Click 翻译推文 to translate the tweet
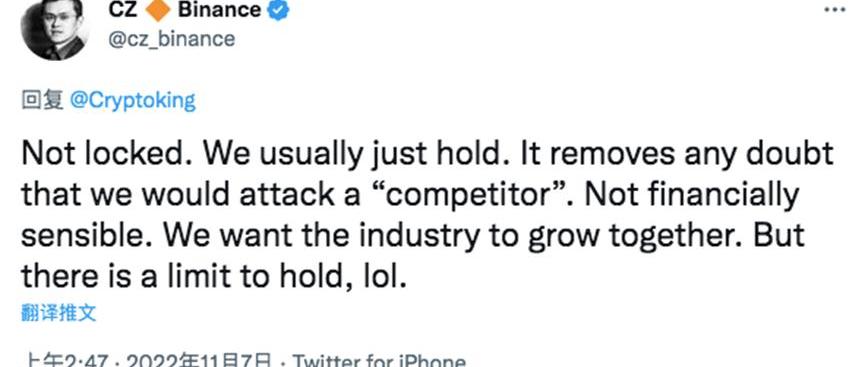The width and height of the screenshot is (865, 367). pos(59,313)
